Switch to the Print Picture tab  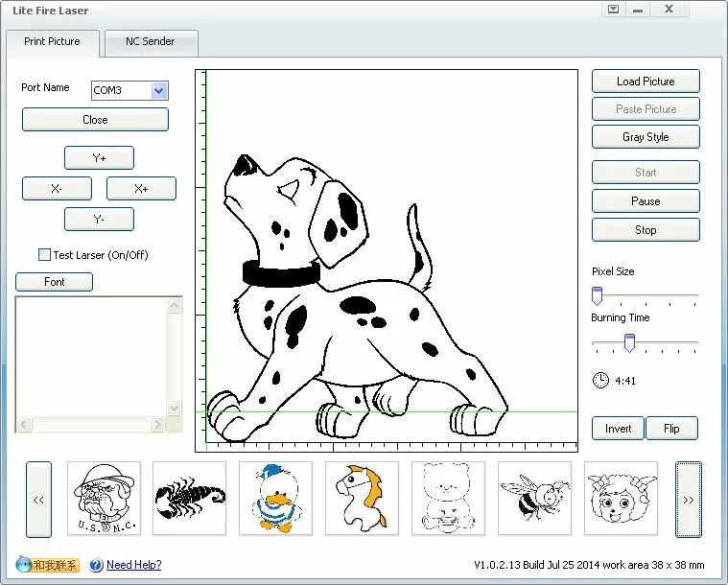52,42
